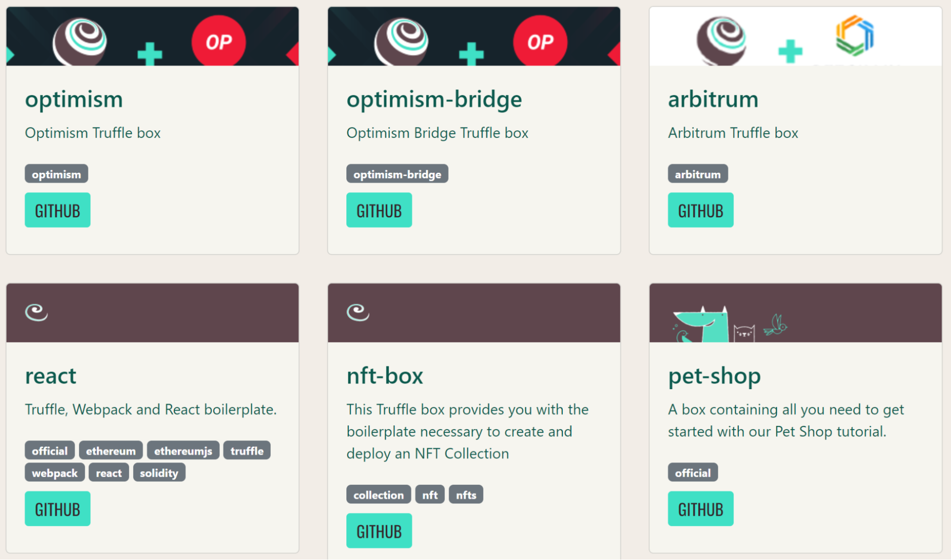The image size is (951, 560).
Task: Open the GITHUB repository for the optimism box
Action: coord(57,210)
